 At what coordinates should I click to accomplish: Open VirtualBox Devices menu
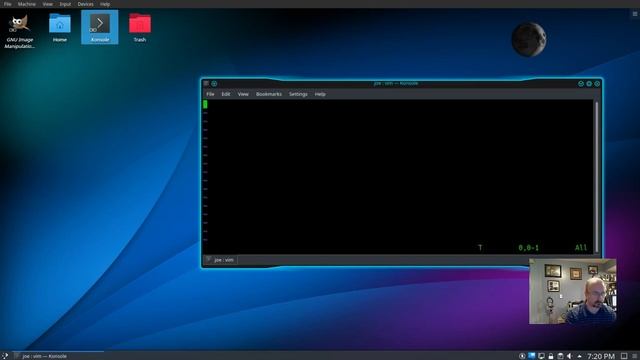click(85, 4)
